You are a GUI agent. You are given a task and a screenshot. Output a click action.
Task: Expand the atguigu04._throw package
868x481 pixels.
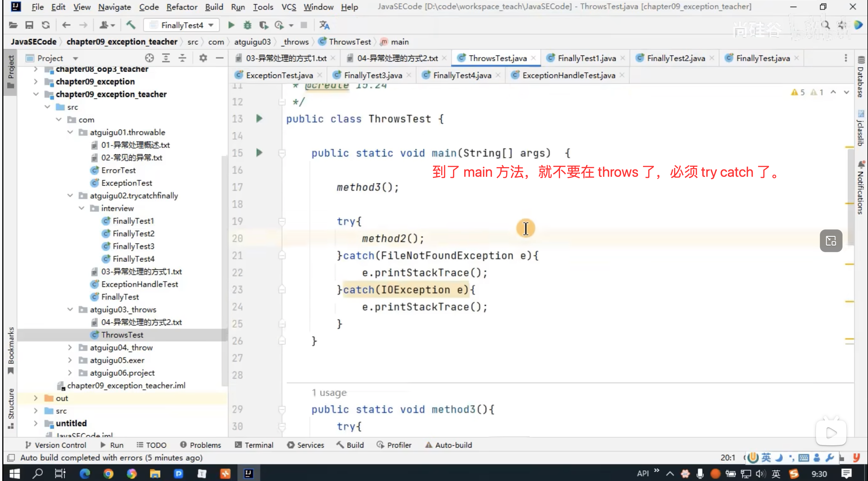click(70, 348)
